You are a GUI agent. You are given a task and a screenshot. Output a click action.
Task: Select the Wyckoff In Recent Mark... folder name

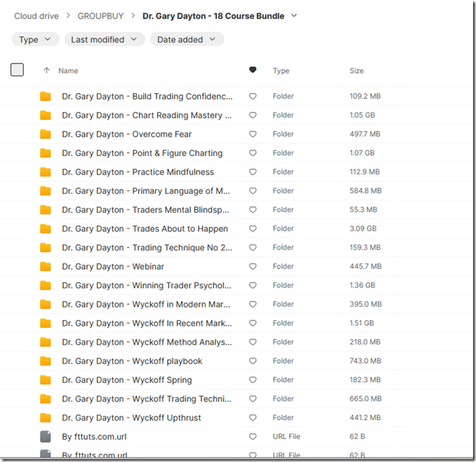click(x=147, y=323)
